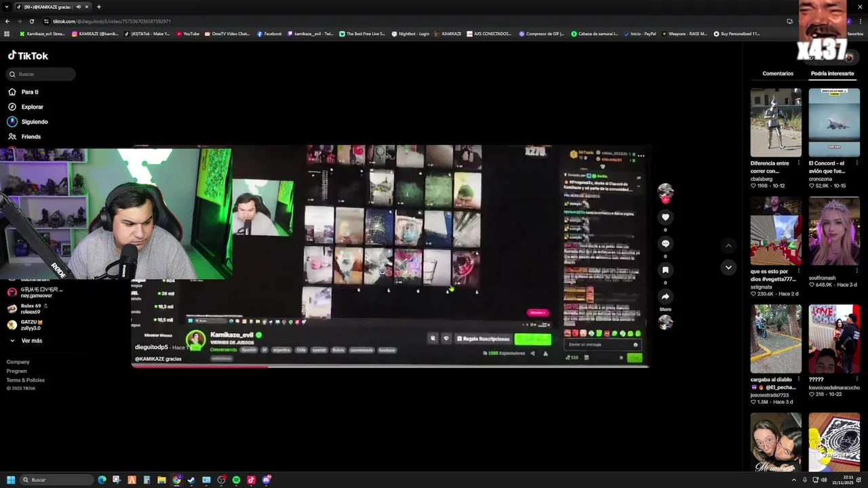This screenshot has height=488, width=868.
Task: Open the Compresor de GIF bookmark
Action: click(x=542, y=33)
